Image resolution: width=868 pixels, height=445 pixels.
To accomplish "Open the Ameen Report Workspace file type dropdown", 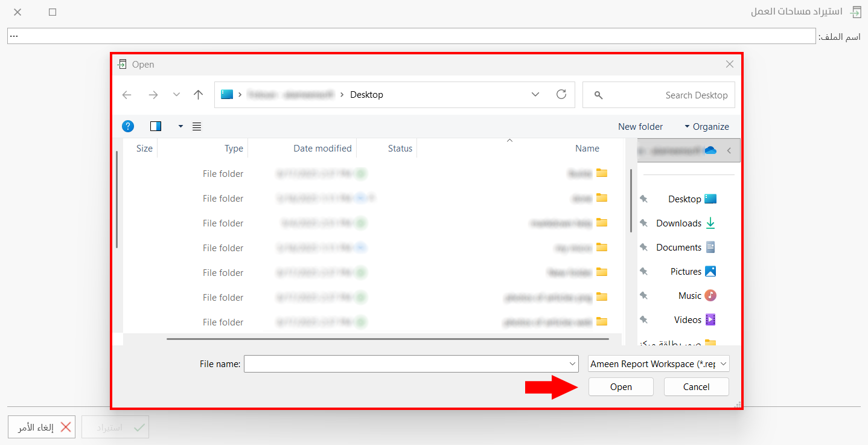I will point(659,363).
